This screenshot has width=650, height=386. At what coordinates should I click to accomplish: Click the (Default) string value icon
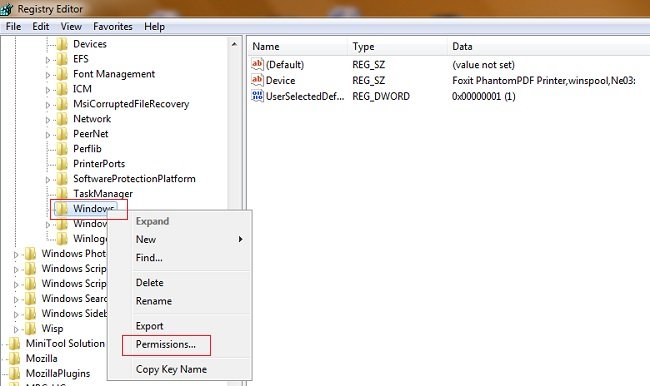tap(257, 64)
